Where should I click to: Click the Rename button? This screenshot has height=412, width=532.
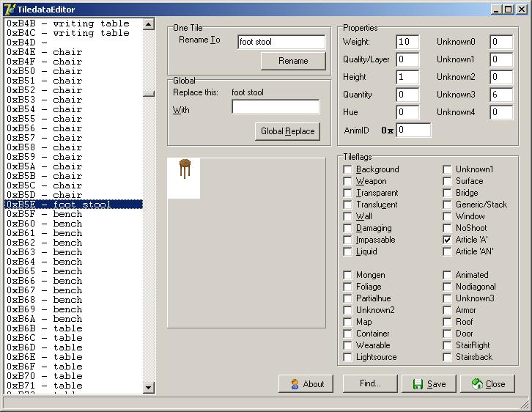292,61
